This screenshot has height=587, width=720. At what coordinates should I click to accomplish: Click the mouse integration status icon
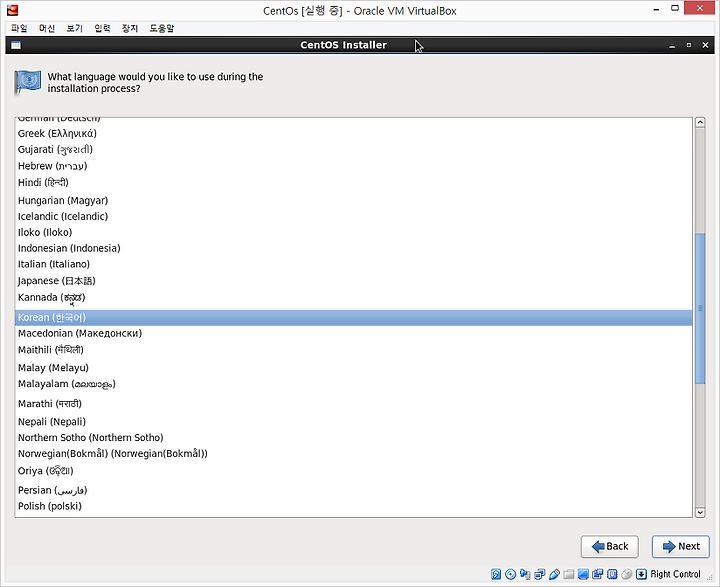click(x=627, y=574)
